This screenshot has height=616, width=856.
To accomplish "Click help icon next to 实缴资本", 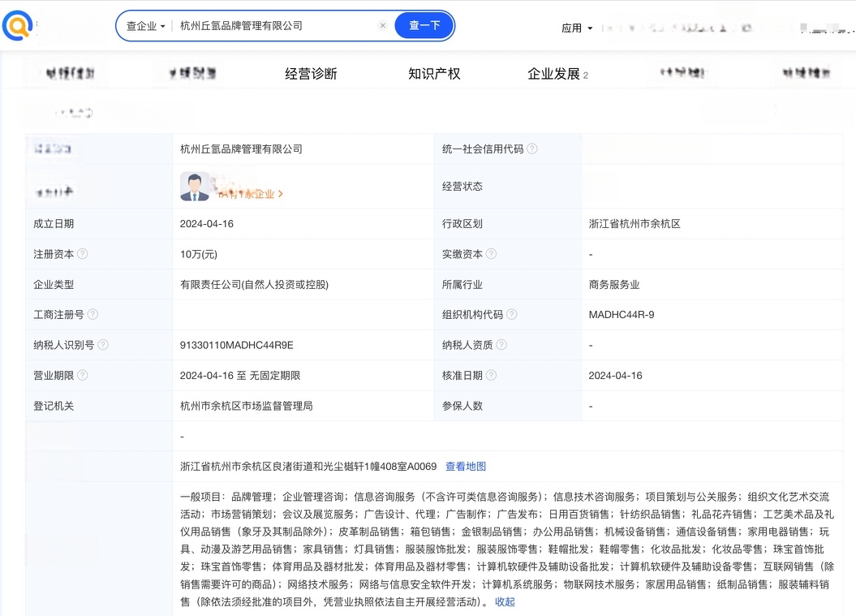I will pyautogui.click(x=492, y=254).
